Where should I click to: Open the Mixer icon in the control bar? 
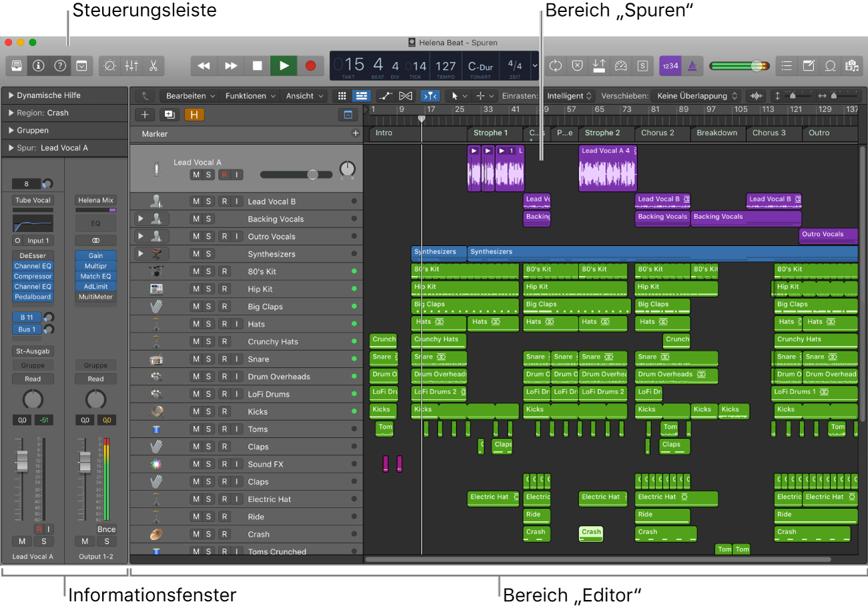point(131,65)
